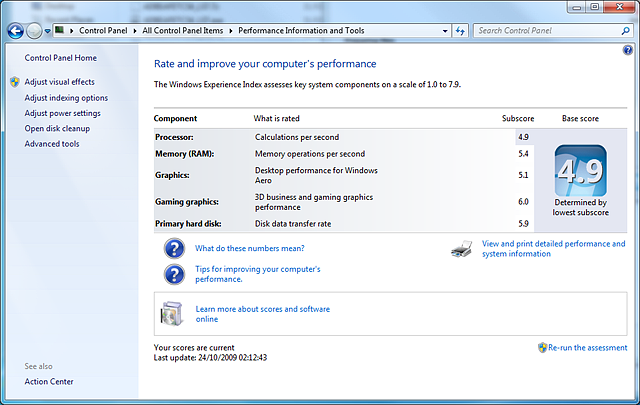Open Adjust visual effects
Screen dimensions: 640x405
pos(60,82)
